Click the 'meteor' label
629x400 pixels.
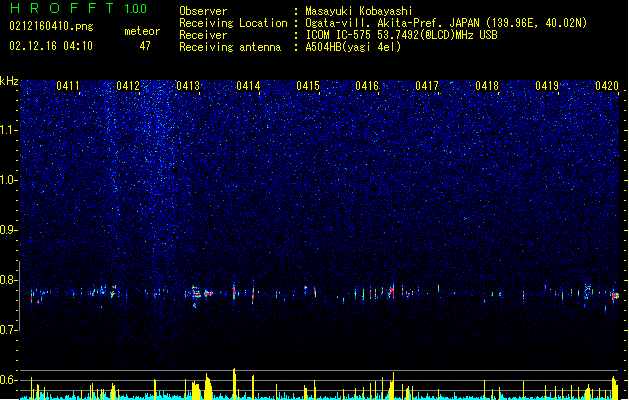point(142,31)
